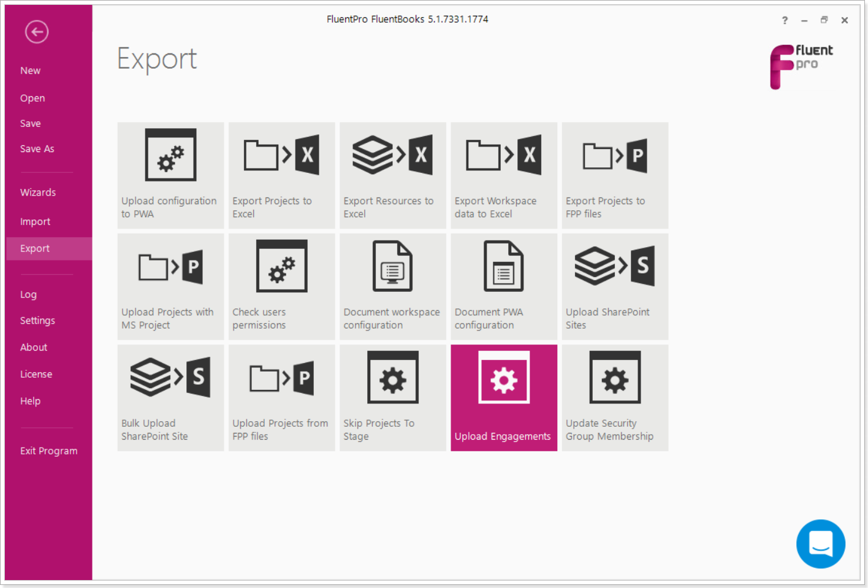Image resolution: width=868 pixels, height=588 pixels.
Task: Click Exit Program in the sidebar
Action: 48,451
